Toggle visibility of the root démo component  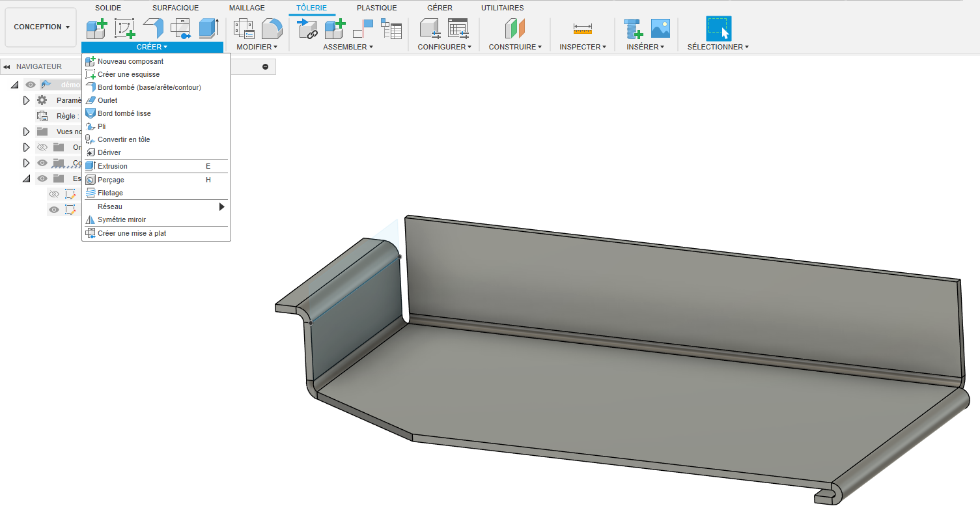point(31,85)
